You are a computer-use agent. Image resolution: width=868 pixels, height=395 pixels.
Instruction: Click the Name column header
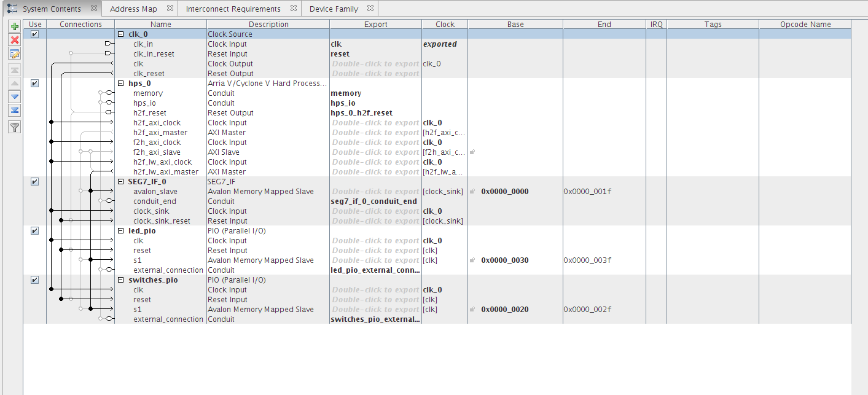click(160, 25)
